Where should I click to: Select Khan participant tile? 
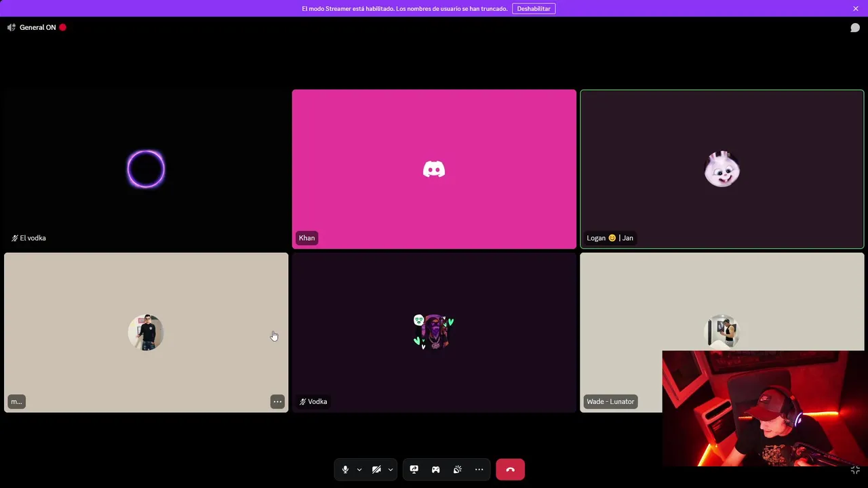click(434, 169)
